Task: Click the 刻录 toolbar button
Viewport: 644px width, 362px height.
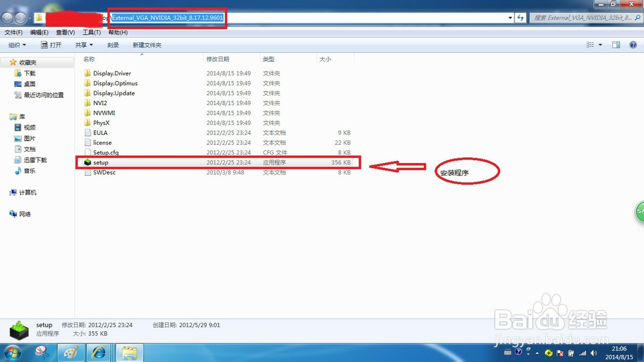Action: click(x=113, y=45)
